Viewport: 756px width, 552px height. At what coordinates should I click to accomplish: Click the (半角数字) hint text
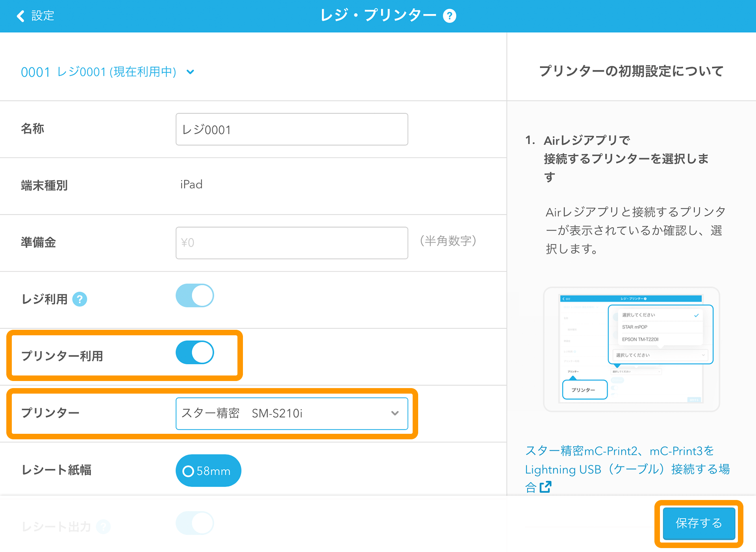(x=448, y=241)
